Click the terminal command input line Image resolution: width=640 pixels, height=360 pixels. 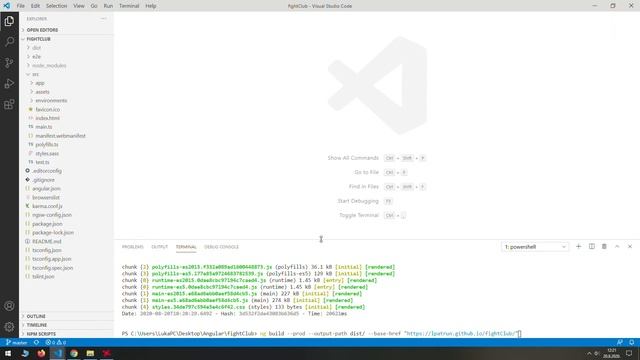pyautogui.click(x=322, y=333)
